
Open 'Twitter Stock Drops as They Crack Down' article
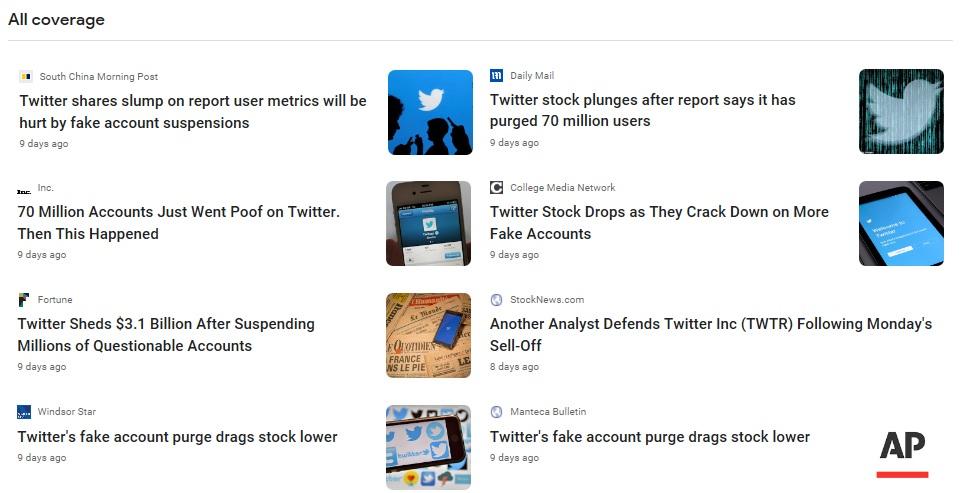659,223
